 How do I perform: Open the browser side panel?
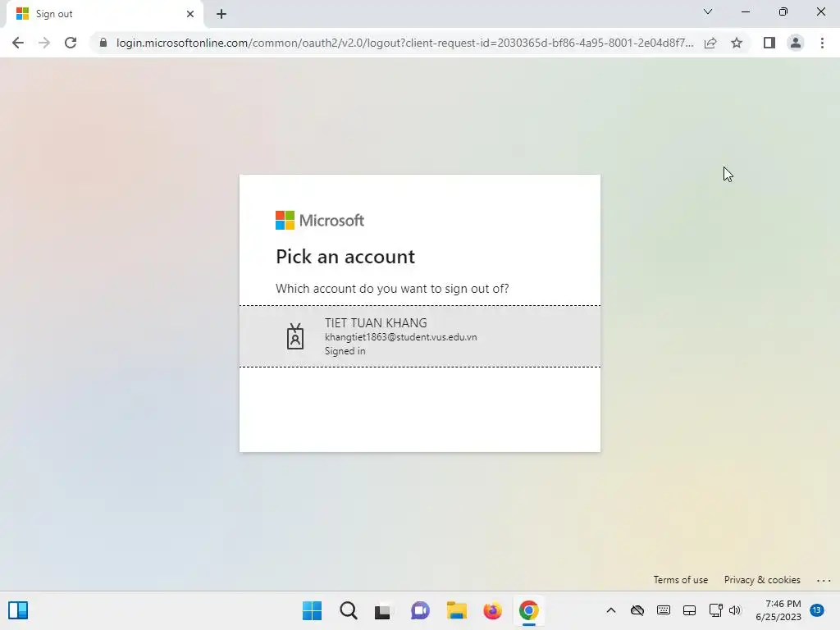(769, 43)
